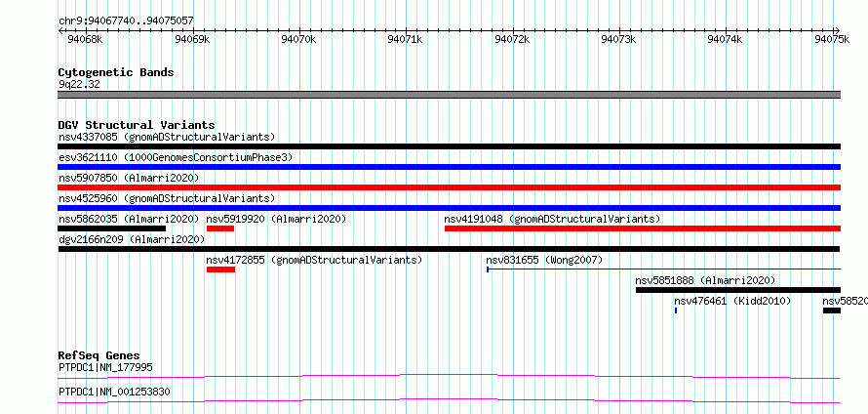
Task: Select the PTPDC1|NM_001253830 text label
Action: [114, 392]
